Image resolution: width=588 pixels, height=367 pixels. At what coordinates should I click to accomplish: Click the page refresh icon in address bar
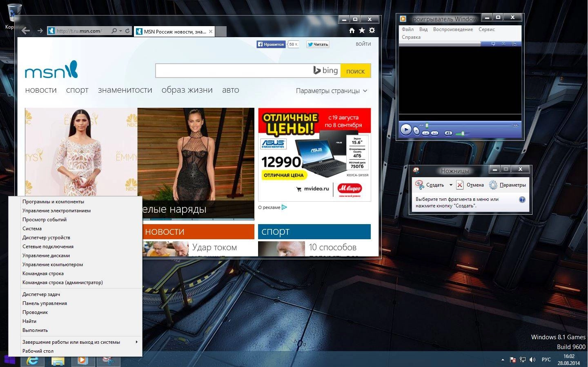tap(127, 31)
